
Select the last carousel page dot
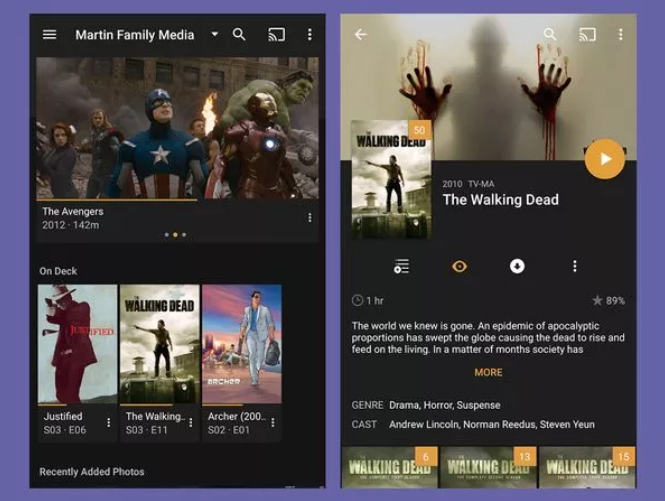click(x=184, y=235)
